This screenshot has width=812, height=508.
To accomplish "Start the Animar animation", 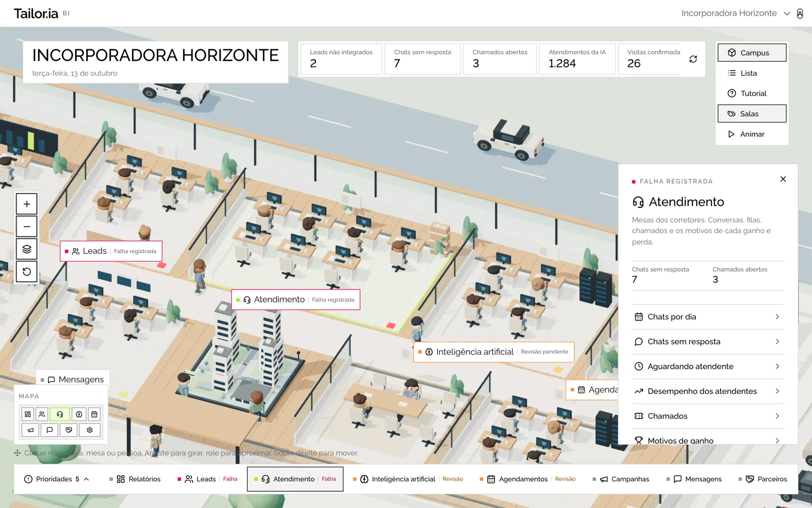I will 752,134.
